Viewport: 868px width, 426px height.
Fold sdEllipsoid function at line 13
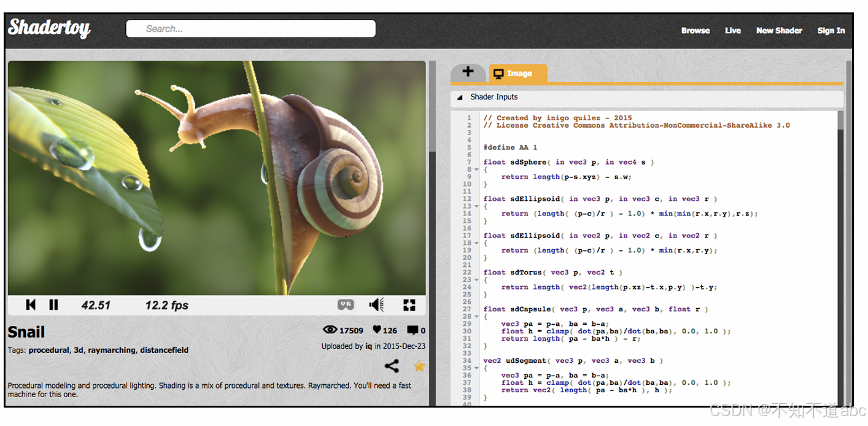coord(476,207)
